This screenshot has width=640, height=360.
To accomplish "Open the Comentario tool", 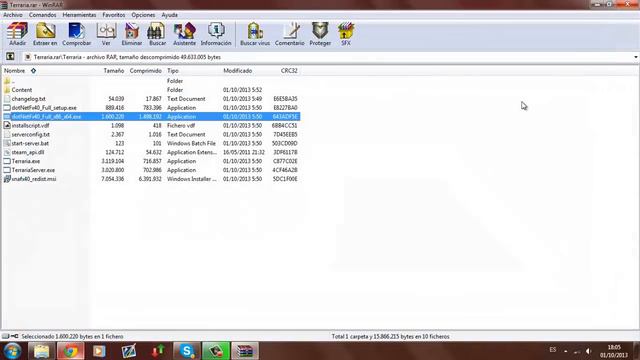I will (289, 34).
